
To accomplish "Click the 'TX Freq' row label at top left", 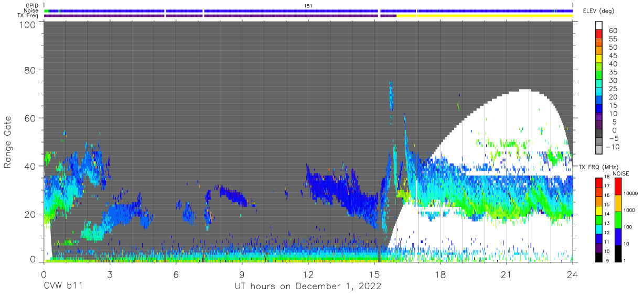I will [x=28, y=16].
